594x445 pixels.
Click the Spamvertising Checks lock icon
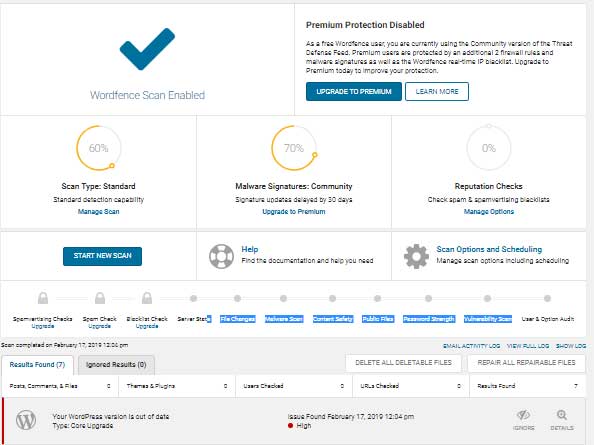click(x=43, y=298)
